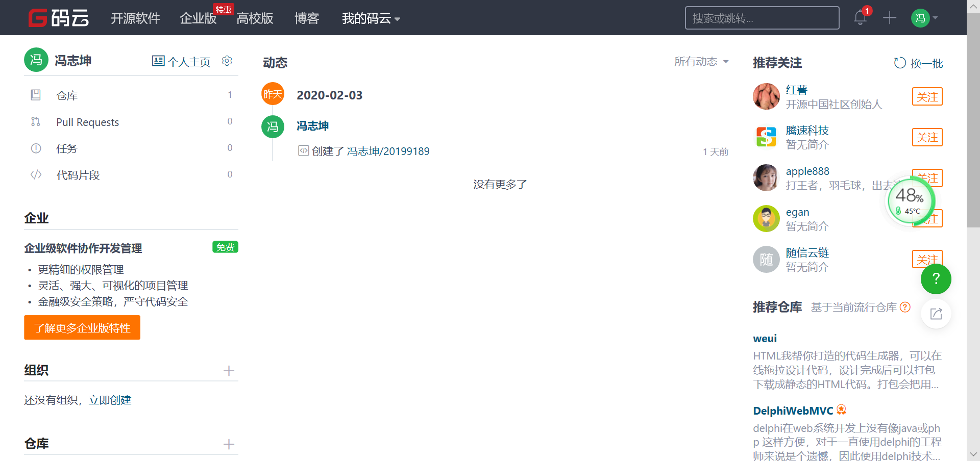Open apple888's avatar photo
This screenshot has height=461, width=980.
point(766,177)
